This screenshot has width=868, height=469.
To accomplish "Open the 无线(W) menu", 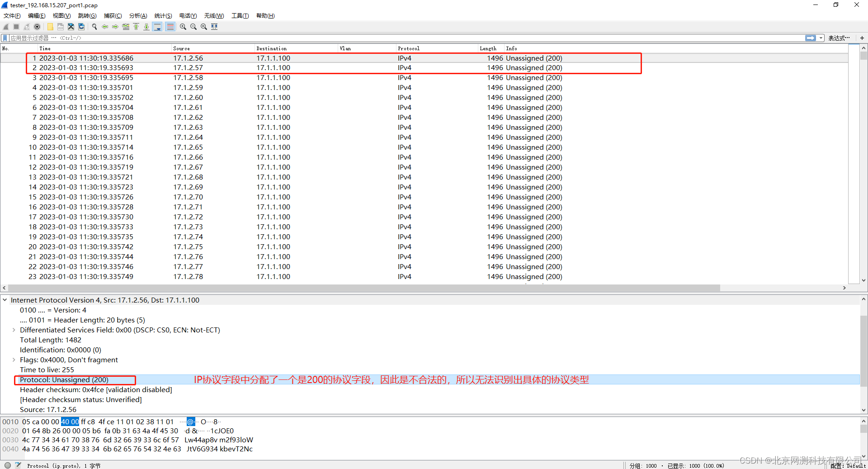I will [214, 16].
